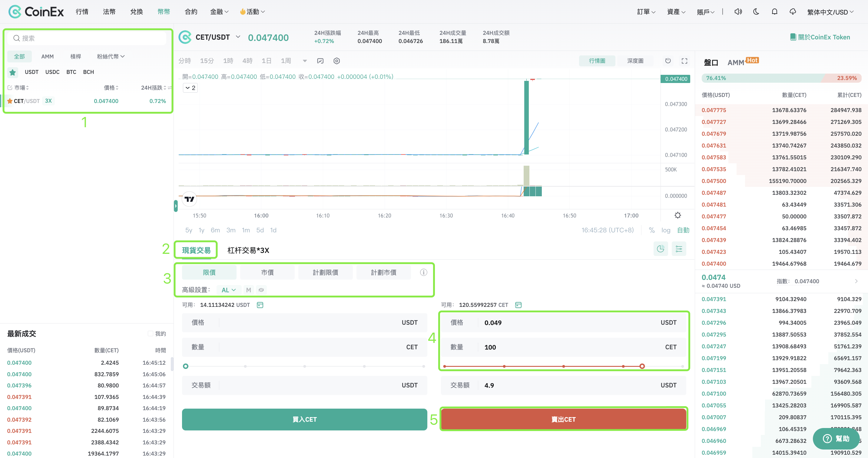The height and width of the screenshot is (458, 868).
Task: Open chart axis gear settings
Action: [678, 215]
